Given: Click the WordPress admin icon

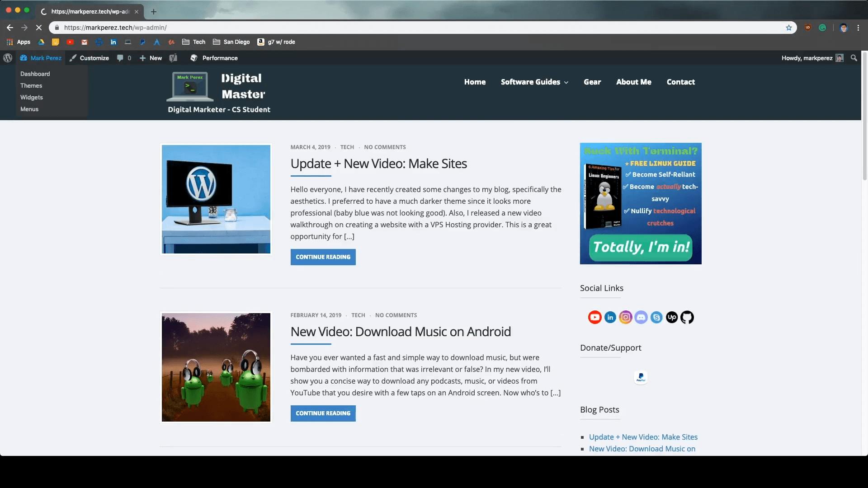Looking at the screenshot, I should point(8,58).
